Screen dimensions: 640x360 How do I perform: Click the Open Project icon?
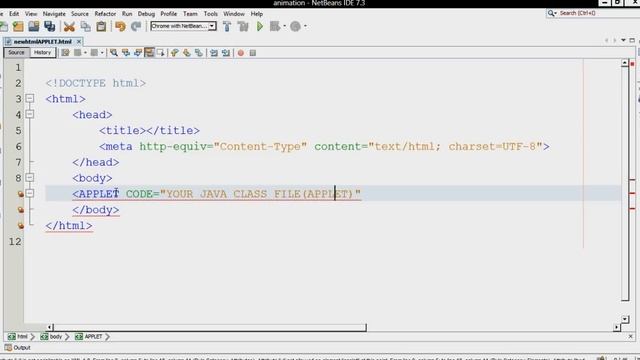click(x=33, y=27)
